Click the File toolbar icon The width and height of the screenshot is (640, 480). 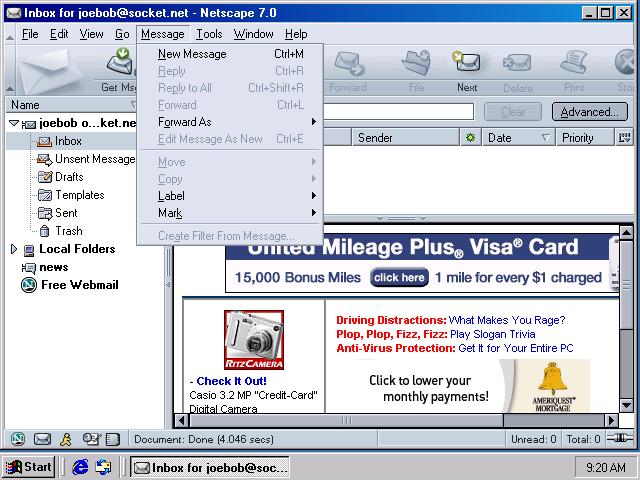tap(416, 63)
